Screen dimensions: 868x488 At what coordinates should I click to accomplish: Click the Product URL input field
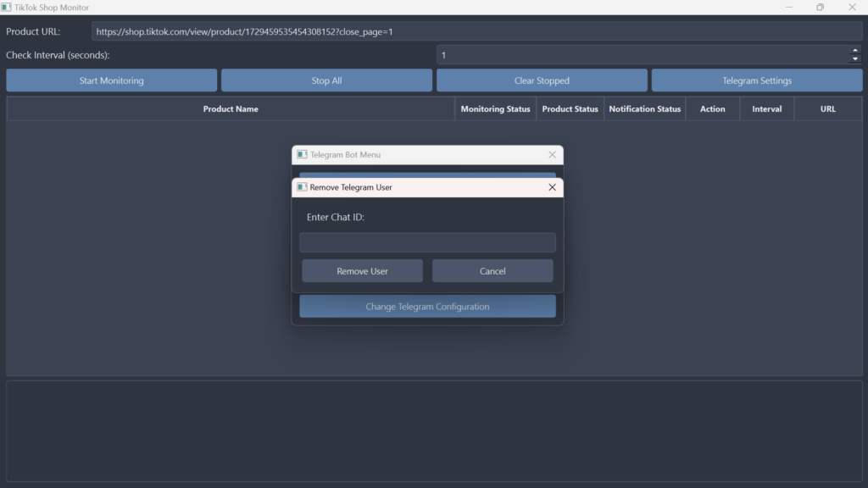[x=476, y=31]
